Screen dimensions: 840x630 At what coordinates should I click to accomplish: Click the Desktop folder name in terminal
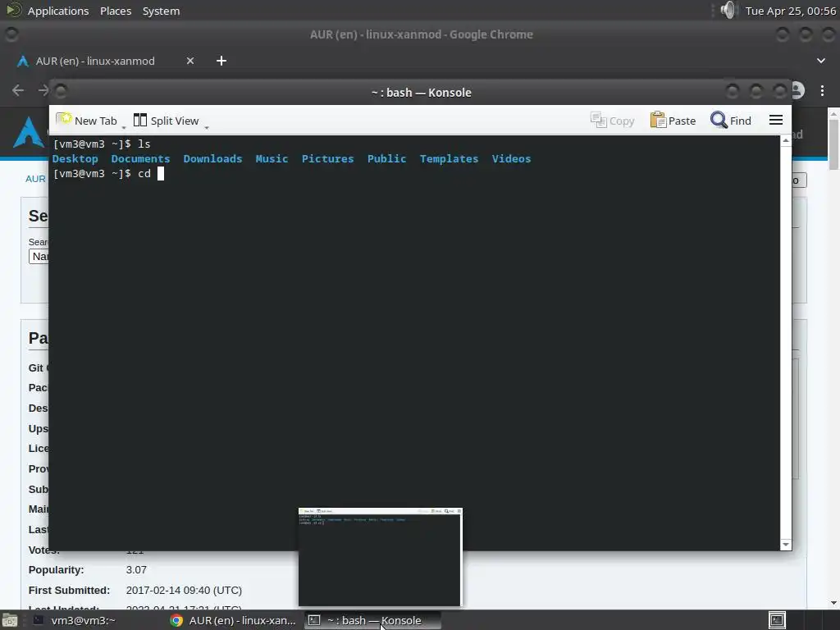[75, 158]
